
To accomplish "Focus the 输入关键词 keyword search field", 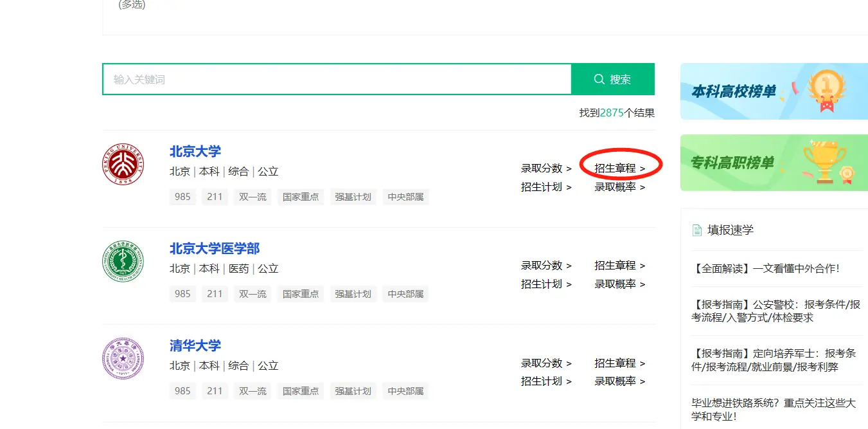I will point(336,79).
